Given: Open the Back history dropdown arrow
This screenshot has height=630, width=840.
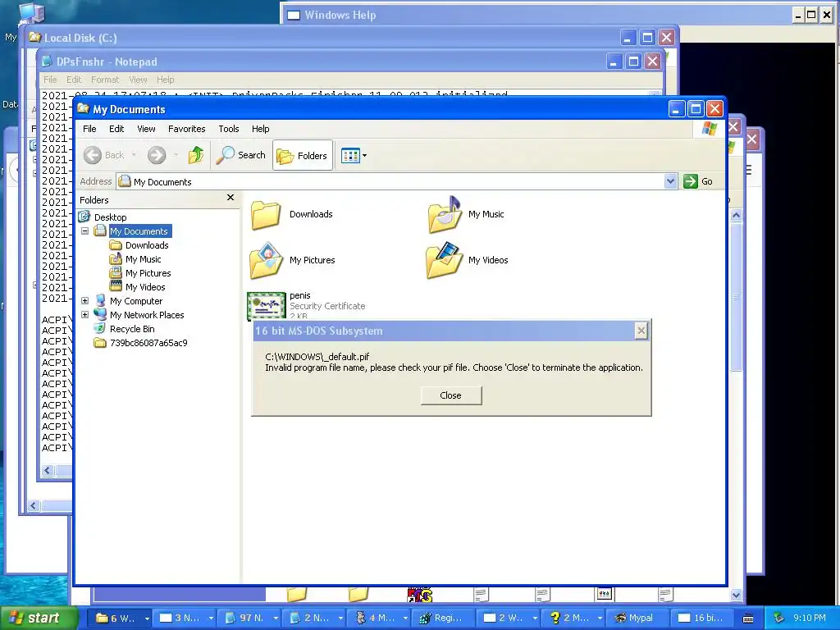Looking at the screenshot, I should (x=134, y=155).
